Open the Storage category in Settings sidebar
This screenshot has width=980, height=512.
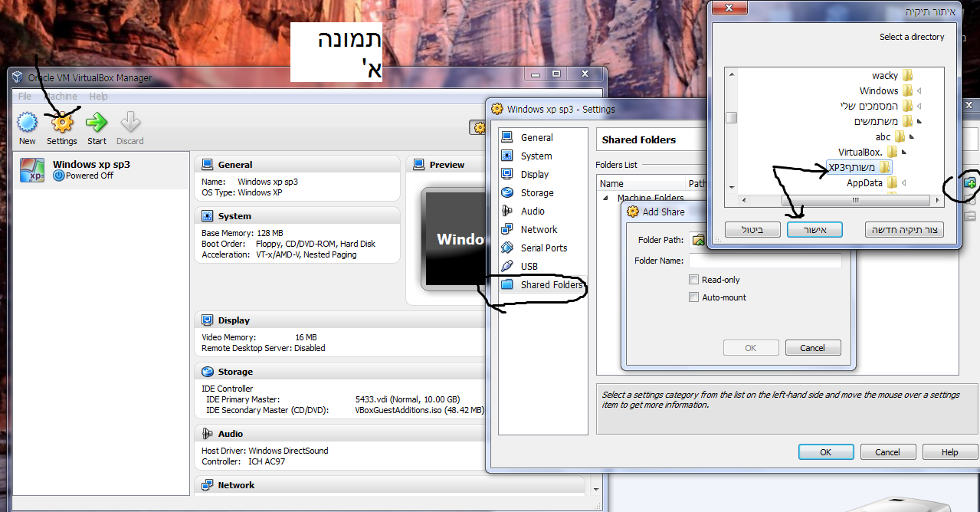(537, 193)
